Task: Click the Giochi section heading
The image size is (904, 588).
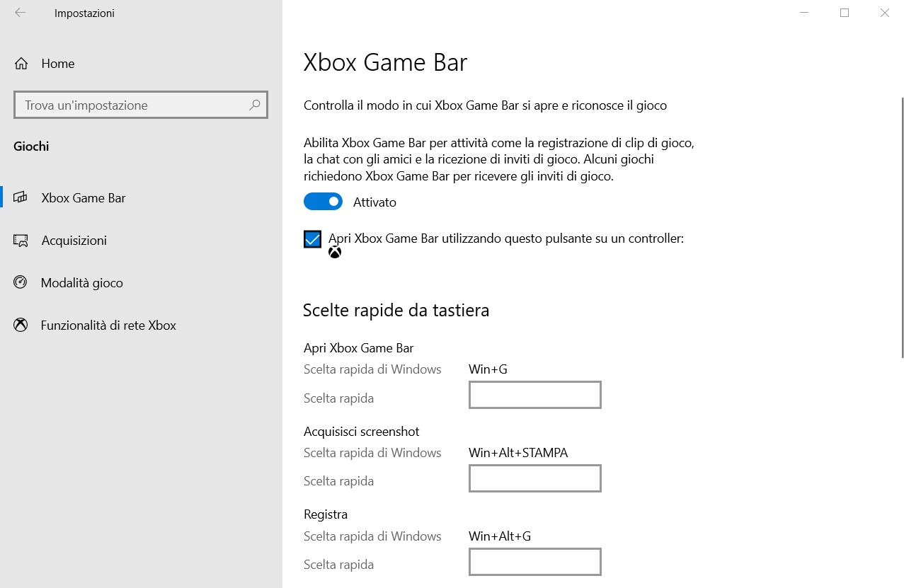Action: (x=31, y=146)
